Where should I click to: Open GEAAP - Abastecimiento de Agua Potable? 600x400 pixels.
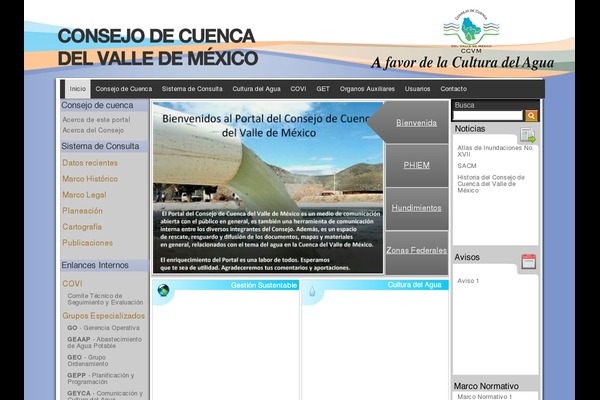point(104,343)
